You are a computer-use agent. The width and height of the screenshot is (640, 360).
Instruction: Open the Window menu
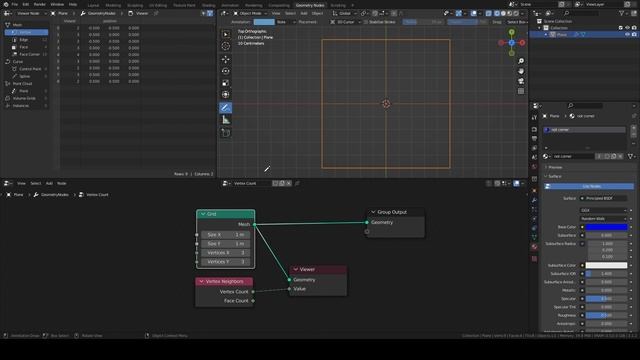point(57,4)
